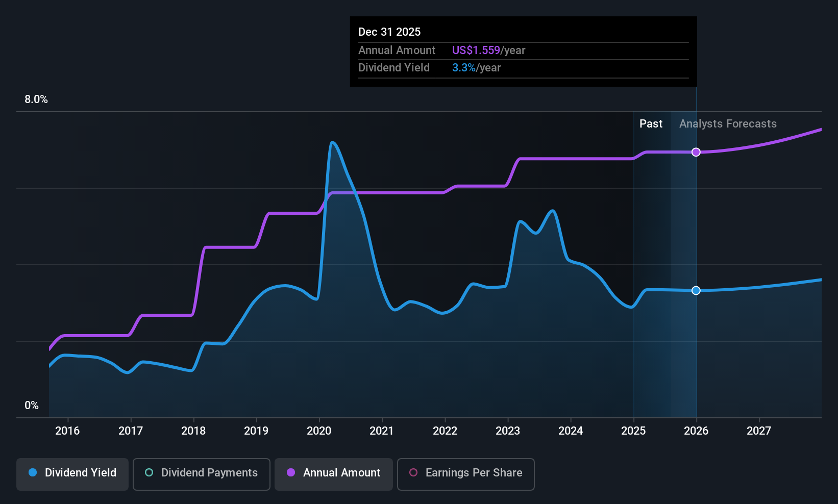Click the Past region label
Viewport: 838px width, 504px height.
[x=651, y=123]
